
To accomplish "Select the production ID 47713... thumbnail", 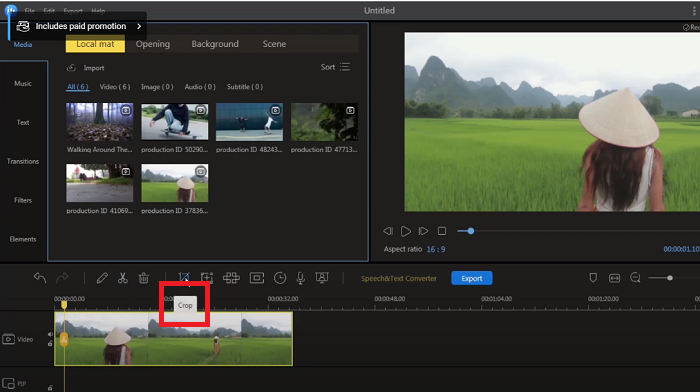I will pyautogui.click(x=324, y=122).
